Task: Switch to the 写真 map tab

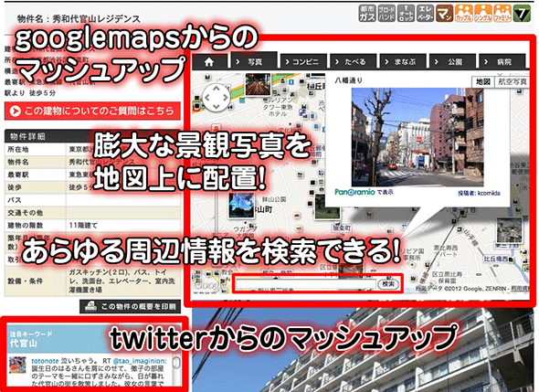Action: click(x=254, y=61)
